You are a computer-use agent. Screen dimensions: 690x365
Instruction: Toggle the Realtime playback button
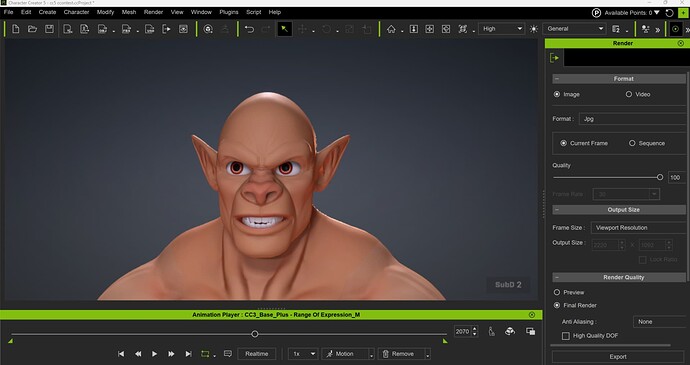pyautogui.click(x=257, y=354)
